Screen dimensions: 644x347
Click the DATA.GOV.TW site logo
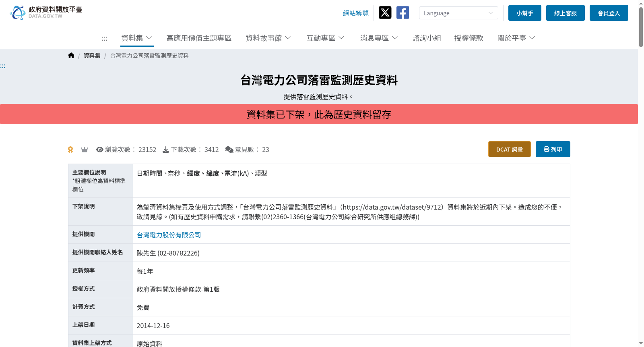(46, 12)
